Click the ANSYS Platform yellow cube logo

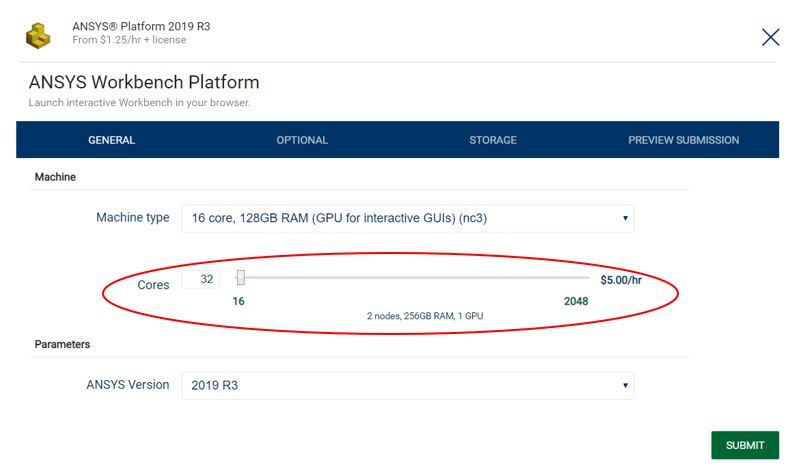pyautogui.click(x=38, y=35)
